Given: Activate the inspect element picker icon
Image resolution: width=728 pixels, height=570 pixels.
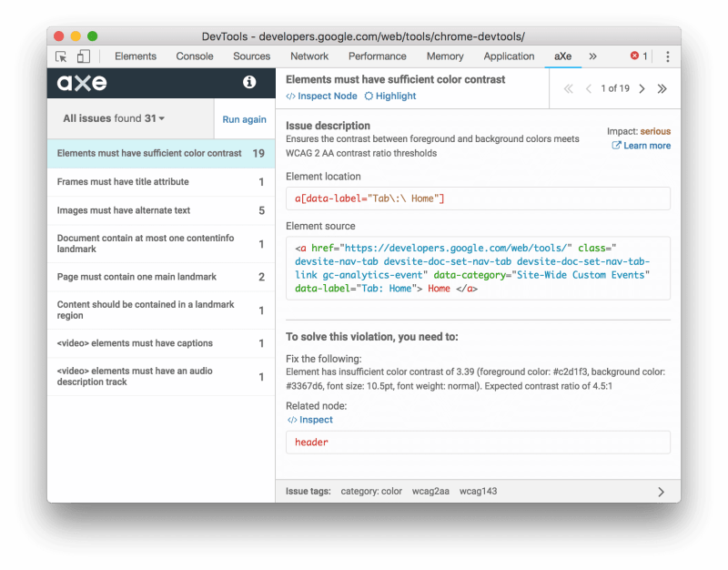Looking at the screenshot, I should tap(61, 56).
